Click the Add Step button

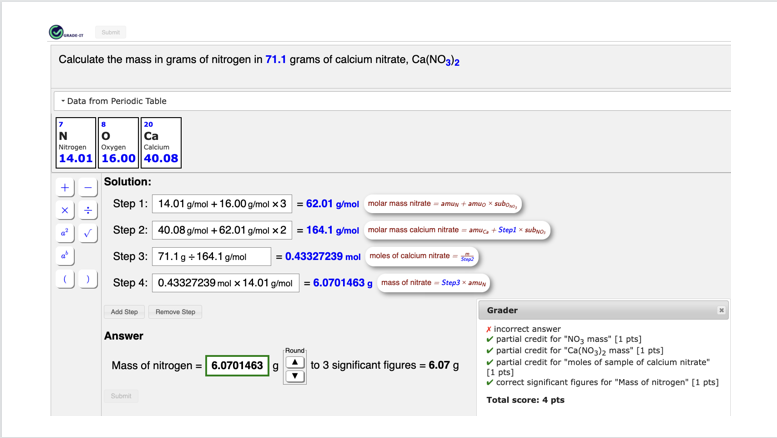[124, 312]
